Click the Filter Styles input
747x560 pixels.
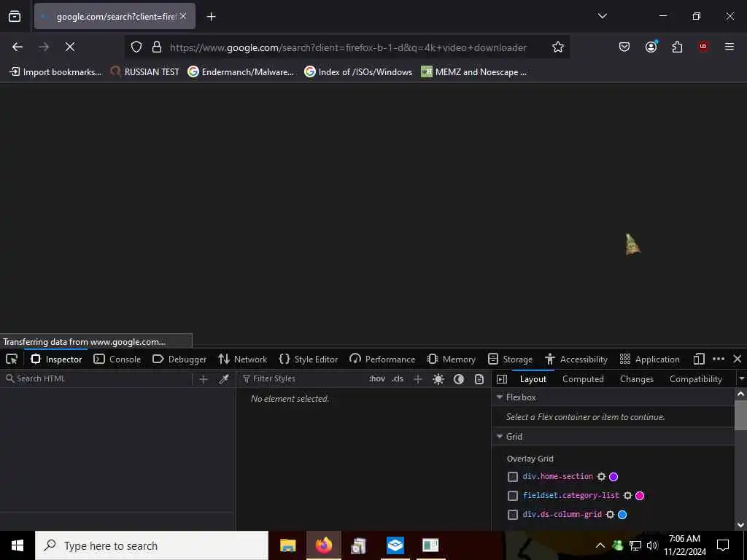tap(303, 378)
